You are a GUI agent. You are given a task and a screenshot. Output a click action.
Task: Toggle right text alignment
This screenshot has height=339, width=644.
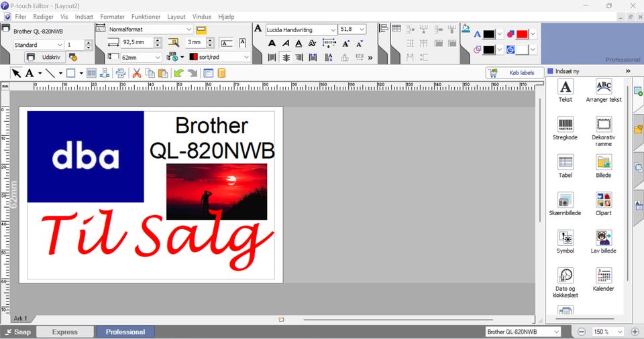point(299,58)
